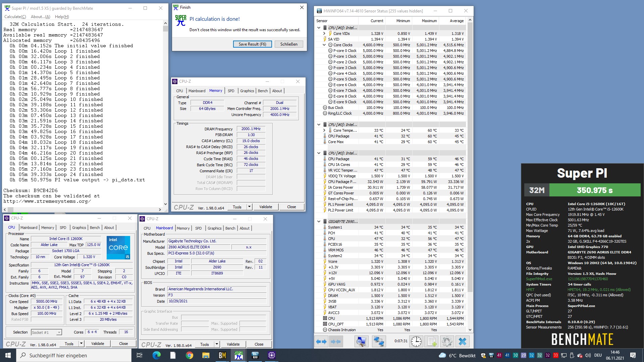
Task: Click the Schließen button
Action: coord(289,44)
